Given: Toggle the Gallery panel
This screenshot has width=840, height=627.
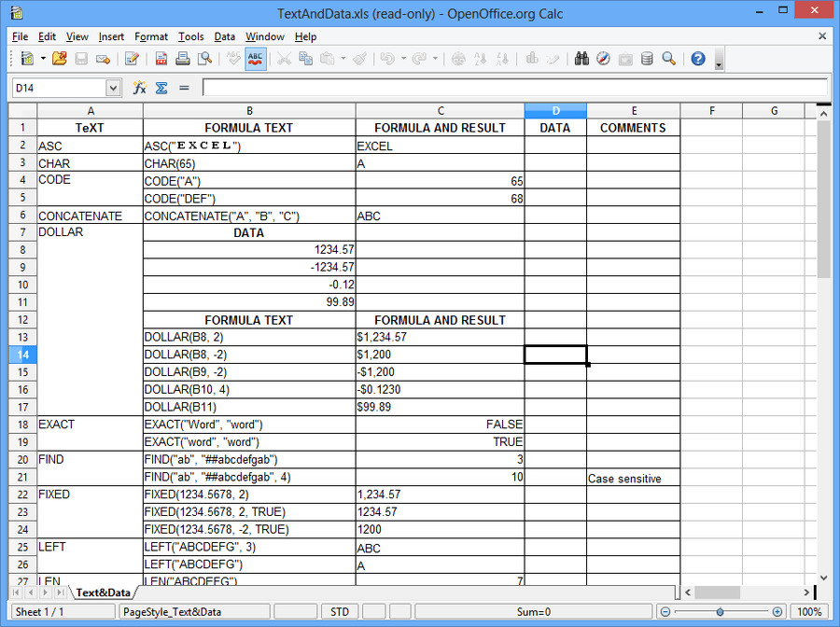Looking at the screenshot, I should [623, 58].
